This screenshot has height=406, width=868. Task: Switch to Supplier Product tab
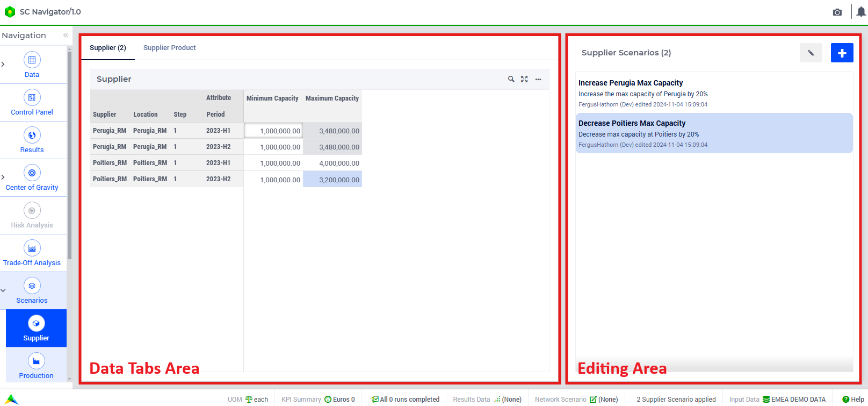[x=170, y=48]
